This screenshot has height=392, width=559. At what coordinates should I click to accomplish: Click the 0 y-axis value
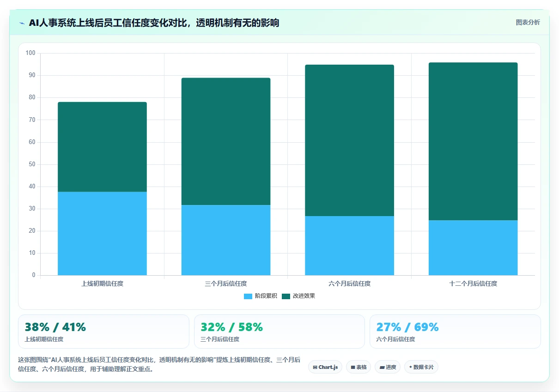point(34,275)
